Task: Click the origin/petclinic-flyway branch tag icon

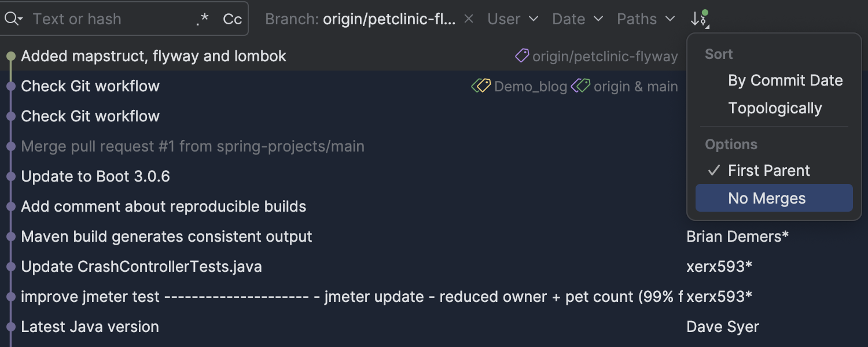Action: [522, 56]
